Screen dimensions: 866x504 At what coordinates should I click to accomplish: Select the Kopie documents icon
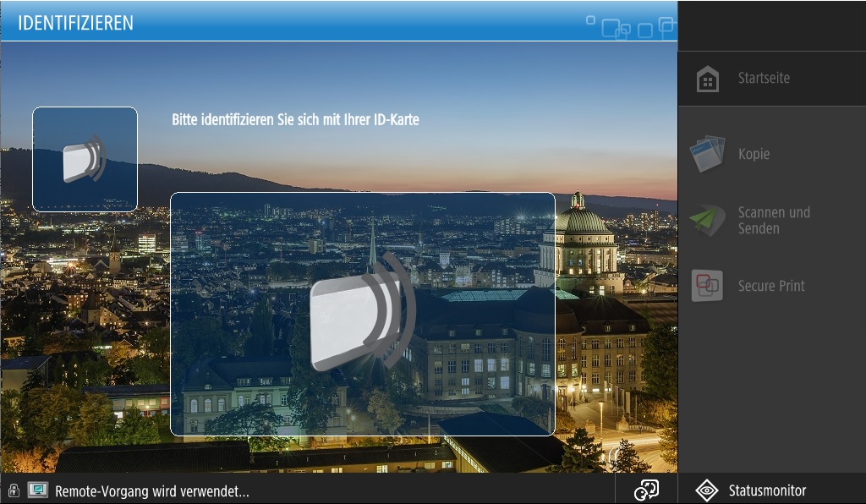707,154
